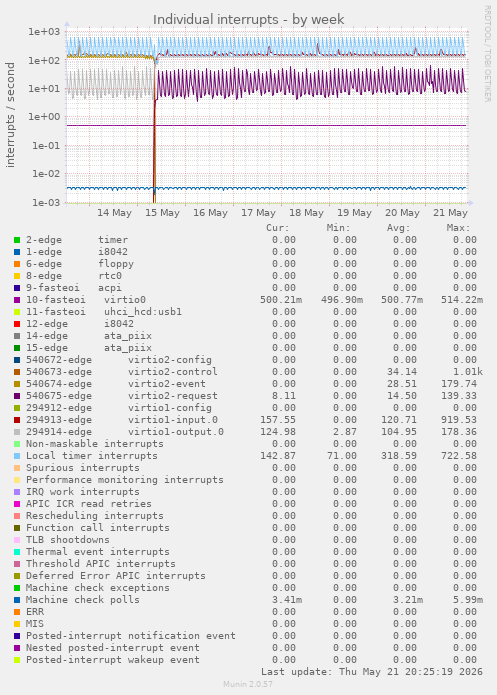Image resolution: width=497 pixels, height=695 pixels.
Task: Click the Munin 2.0.57 footer text
Action: click(248, 684)
